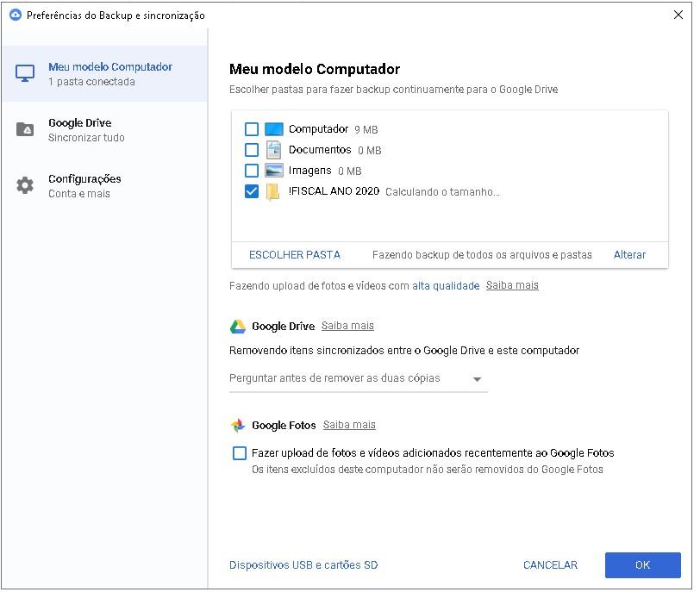Click the '9 MB' size label
The height and width of the screenshot is (592, 700).
point(366,130)
